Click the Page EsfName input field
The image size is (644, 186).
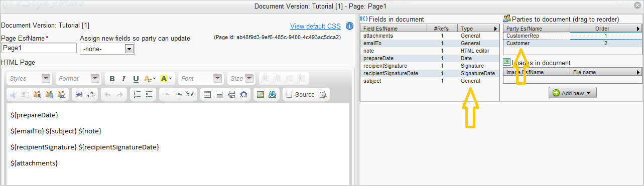tap(39, 48)
